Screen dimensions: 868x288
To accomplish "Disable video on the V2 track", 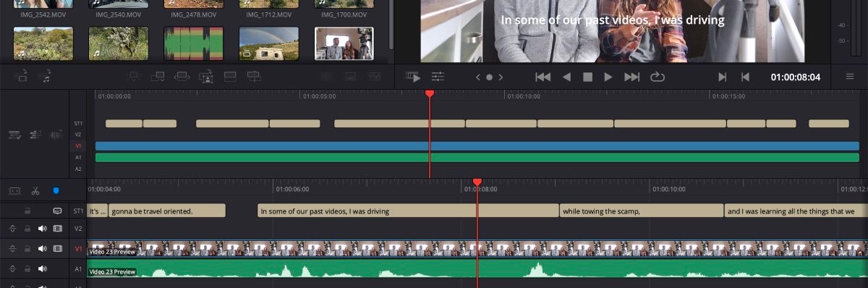I will [58, 228].
